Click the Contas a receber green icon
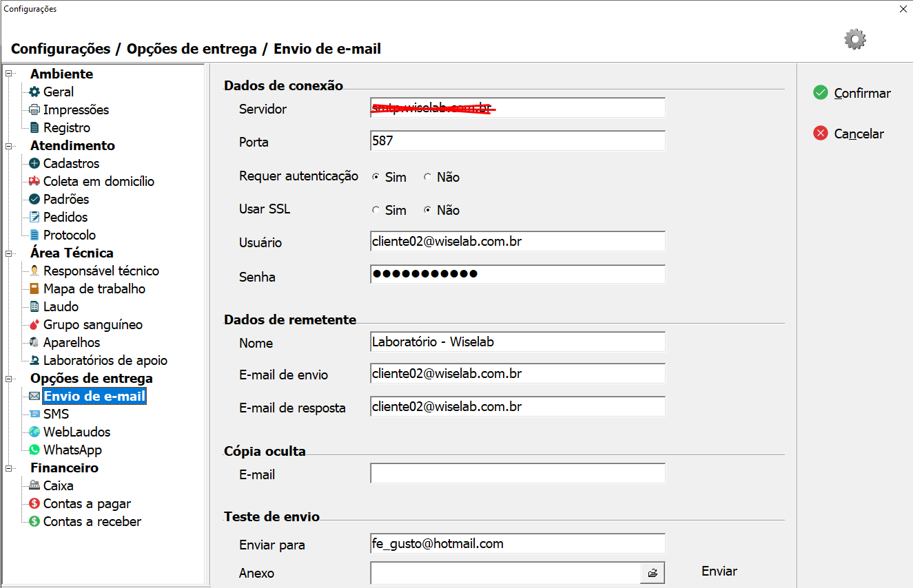Image resolution: width=913 pixels, height=588 pixels. click(x=34, y=521)
